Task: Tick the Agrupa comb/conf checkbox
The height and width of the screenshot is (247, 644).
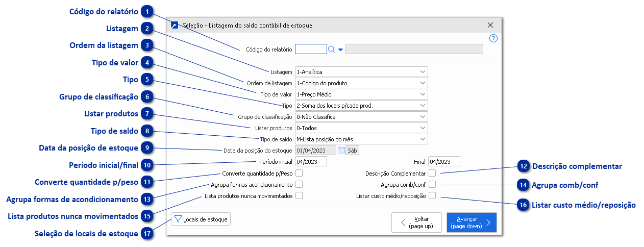Action: coord(432,184)
